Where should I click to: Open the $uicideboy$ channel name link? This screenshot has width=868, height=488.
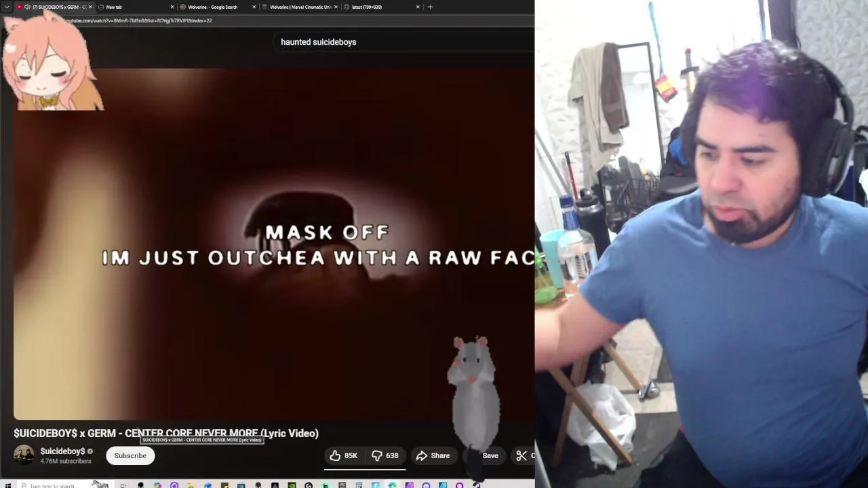(62, 451)
